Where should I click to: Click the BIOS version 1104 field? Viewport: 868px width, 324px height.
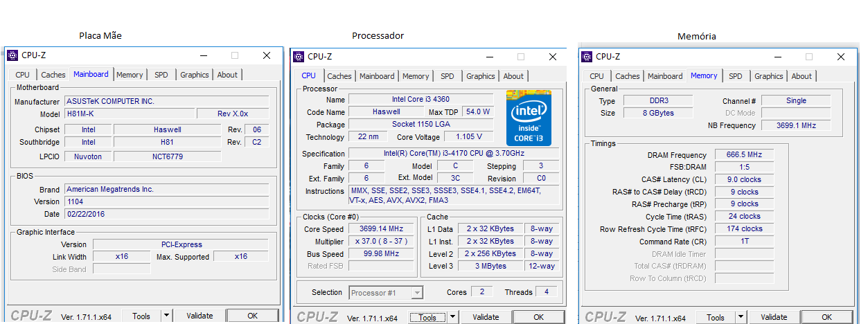[x=167, y=201]
